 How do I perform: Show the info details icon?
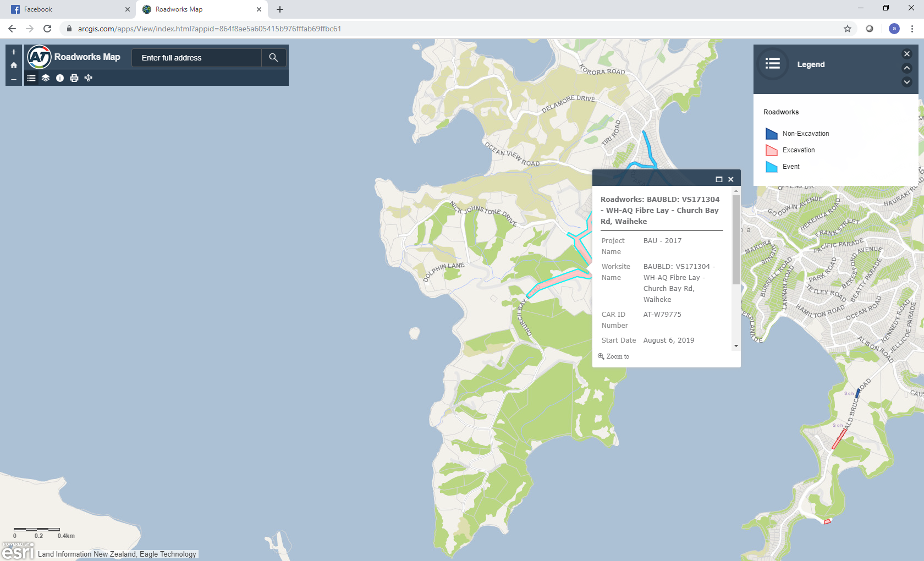click(x=60, y=78)
